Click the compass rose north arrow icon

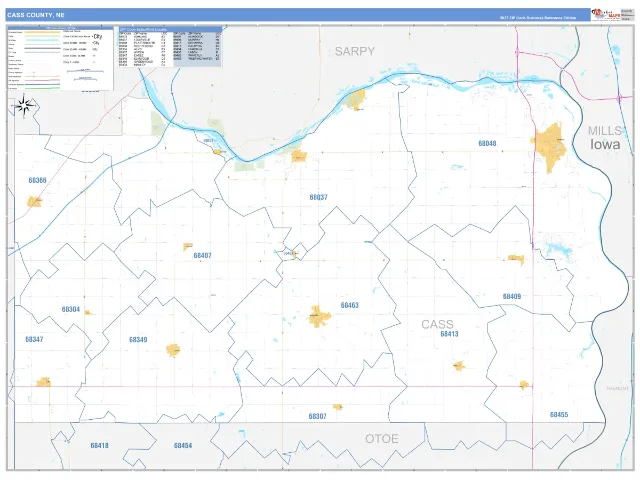pos(24,106)
